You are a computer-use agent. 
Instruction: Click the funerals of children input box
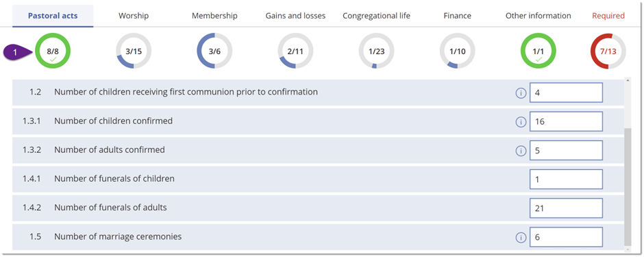point(566,180)
